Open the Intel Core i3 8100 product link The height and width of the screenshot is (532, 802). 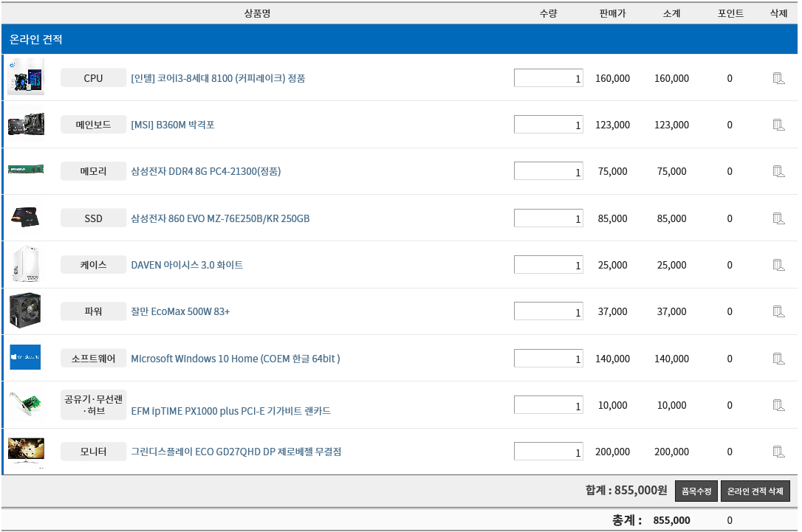coord(218,78)
